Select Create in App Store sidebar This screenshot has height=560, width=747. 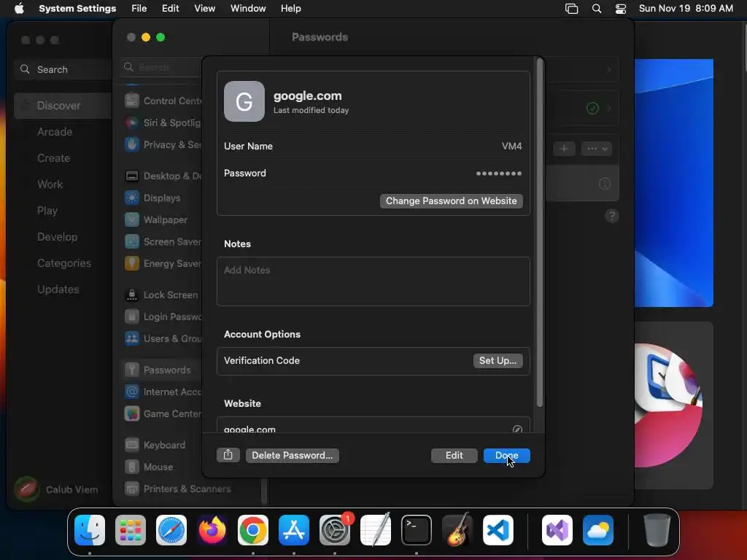pyautogui.click(x=53, y=158)
